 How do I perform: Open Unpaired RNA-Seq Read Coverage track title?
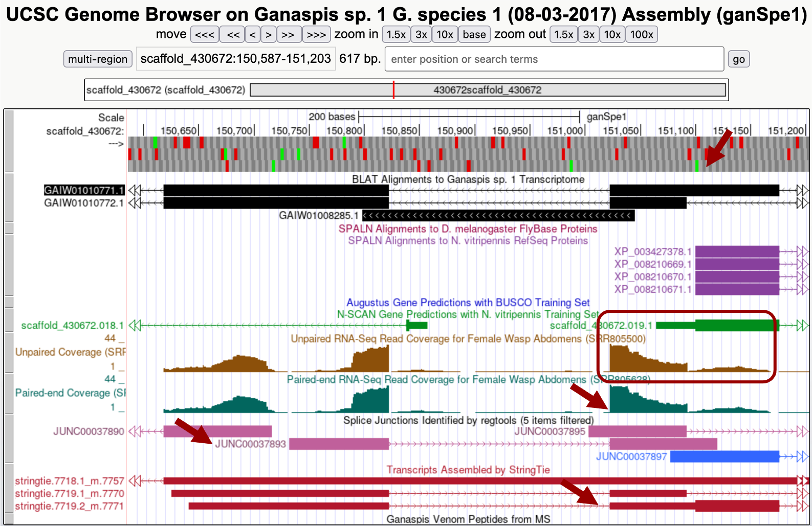[468, 339]
